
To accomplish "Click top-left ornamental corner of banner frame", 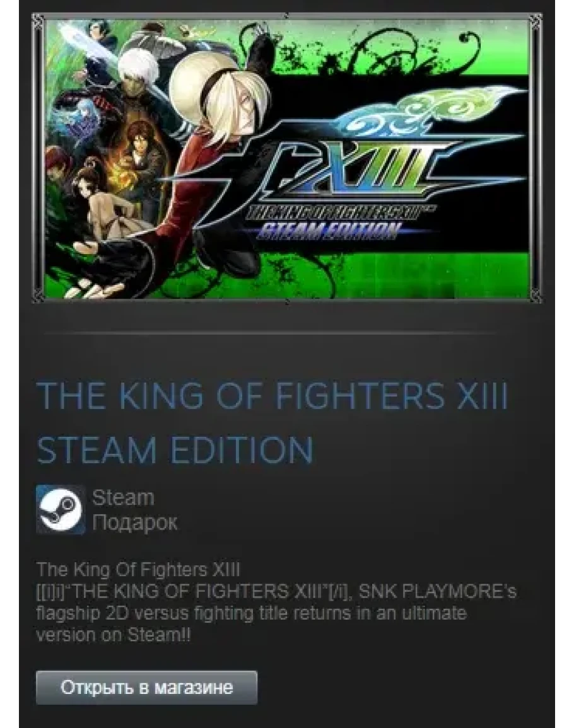I will point(38,20).
